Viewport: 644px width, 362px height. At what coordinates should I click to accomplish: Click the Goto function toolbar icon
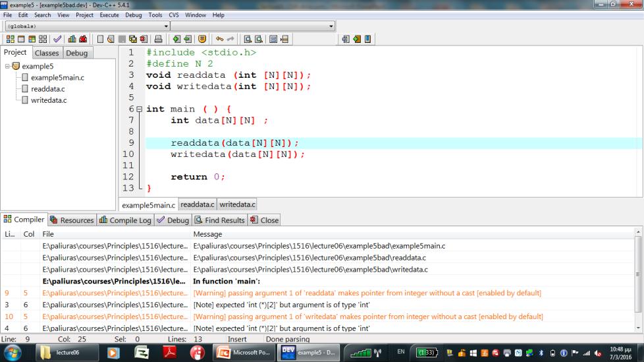point(273,39)
